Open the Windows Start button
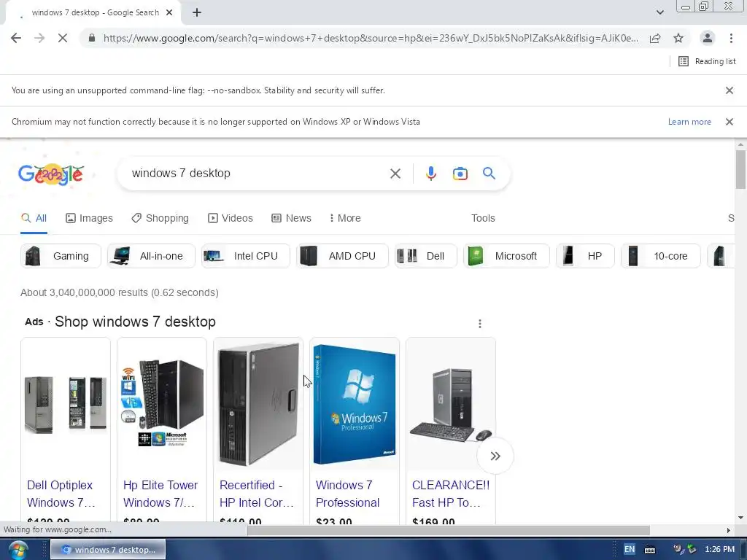This screenshot has width=747, height=560. click(18, 550)
